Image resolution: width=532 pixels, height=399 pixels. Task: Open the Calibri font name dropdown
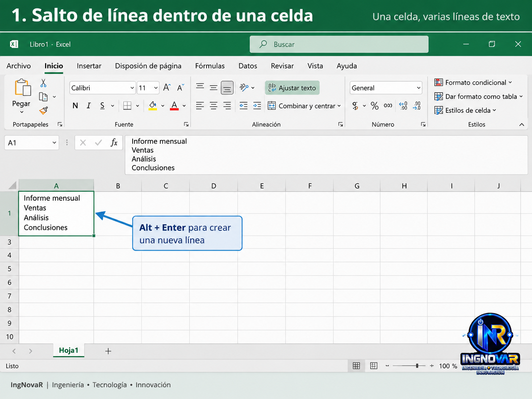(132, 88)
